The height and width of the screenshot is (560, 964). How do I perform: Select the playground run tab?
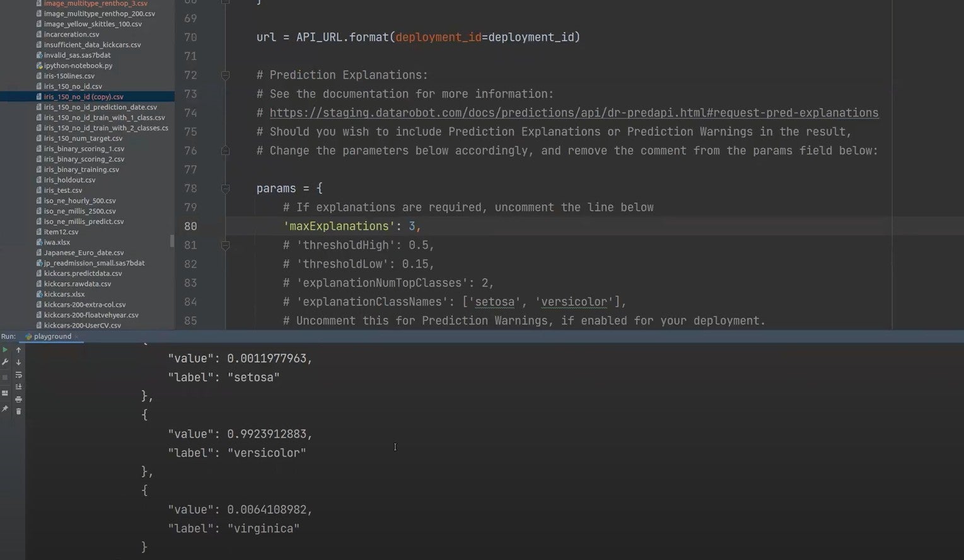(x=52, y=336)
